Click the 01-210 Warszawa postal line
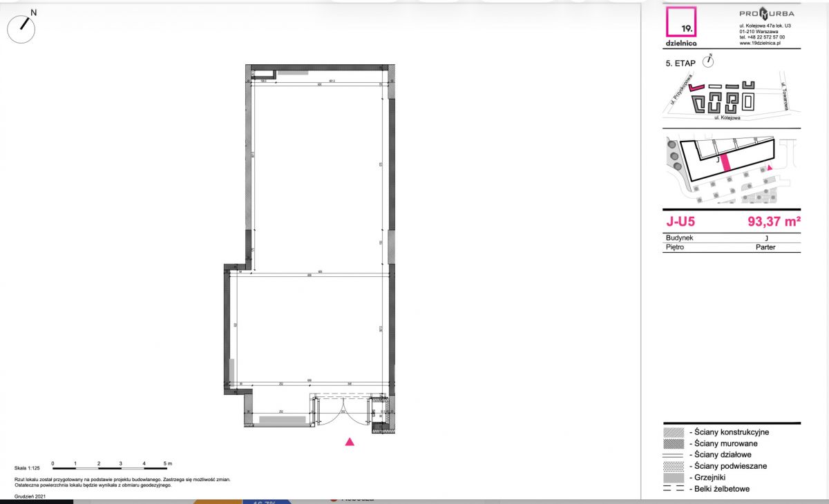The width and height of the screenshot is (829, 504). click(759, 32)
